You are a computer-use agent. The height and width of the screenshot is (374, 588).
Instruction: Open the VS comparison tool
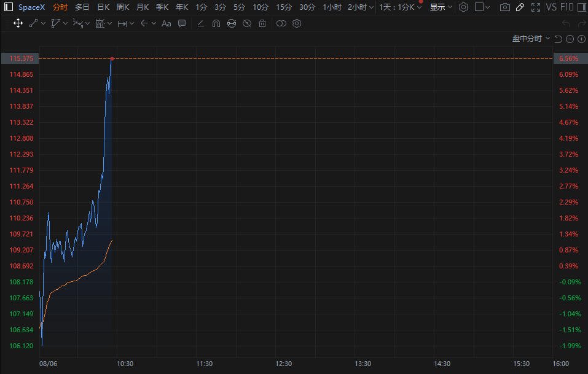[551, 7]
